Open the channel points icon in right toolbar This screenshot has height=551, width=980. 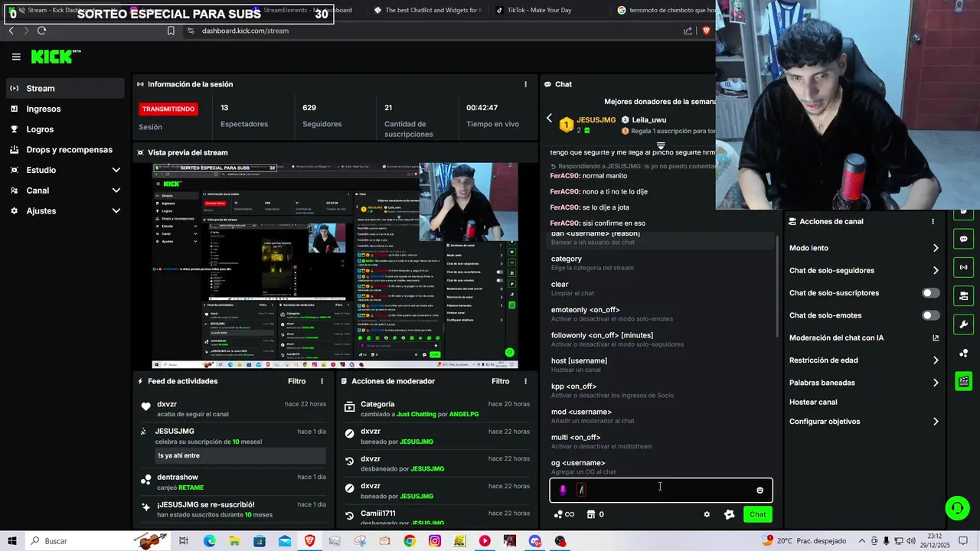963,353
